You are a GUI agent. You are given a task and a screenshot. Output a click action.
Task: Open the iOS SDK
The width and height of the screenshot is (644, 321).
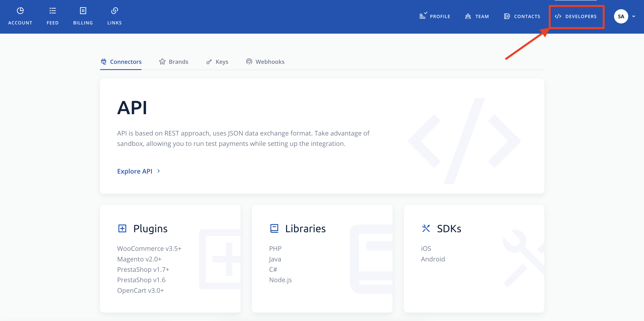[x=426, y=249]
